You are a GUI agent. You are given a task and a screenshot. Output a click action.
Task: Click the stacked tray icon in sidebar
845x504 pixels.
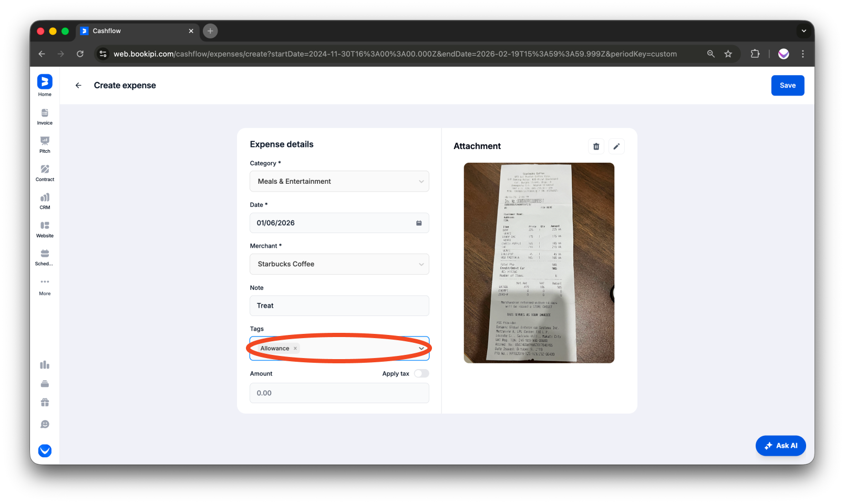(45, 384)
